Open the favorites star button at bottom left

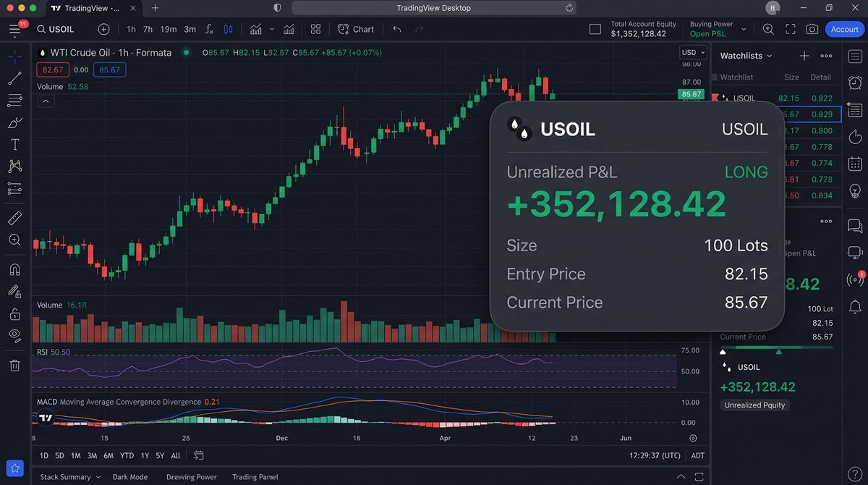[15, 468]
